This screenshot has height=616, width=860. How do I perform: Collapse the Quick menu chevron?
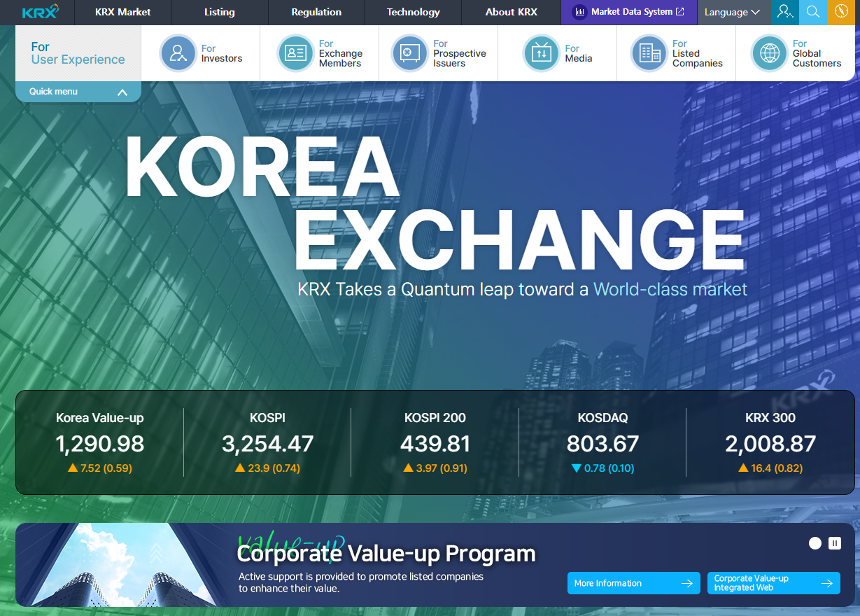coord(122,92)
